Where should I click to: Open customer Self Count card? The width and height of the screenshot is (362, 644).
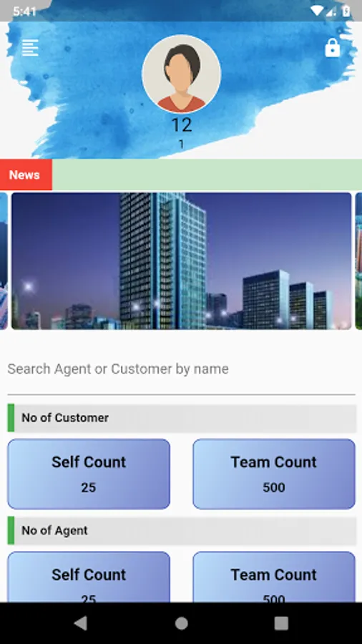click(89, 474)
